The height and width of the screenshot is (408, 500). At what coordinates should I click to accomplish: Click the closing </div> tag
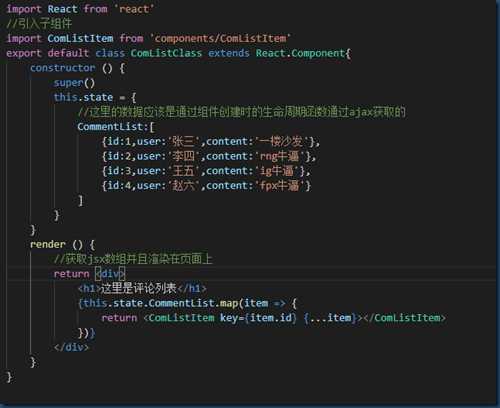pos(71,347)
